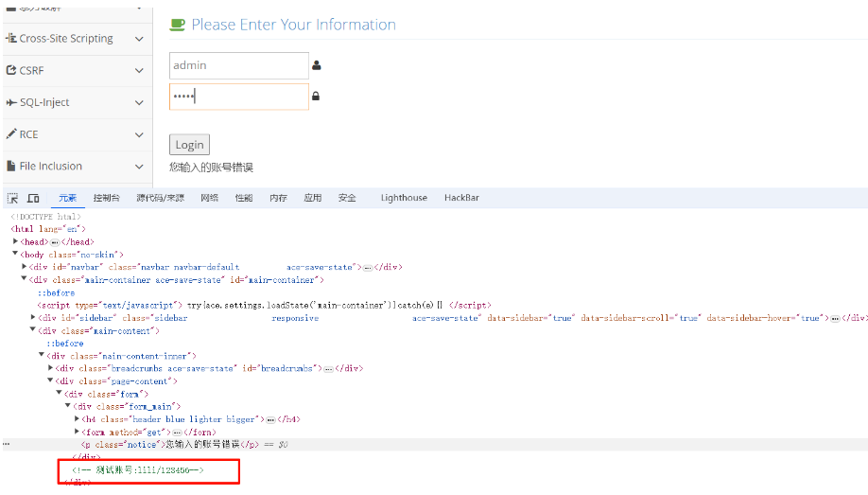
Task: Click ellipsis badge in sidebar div row
Action: tap(835, 319)
